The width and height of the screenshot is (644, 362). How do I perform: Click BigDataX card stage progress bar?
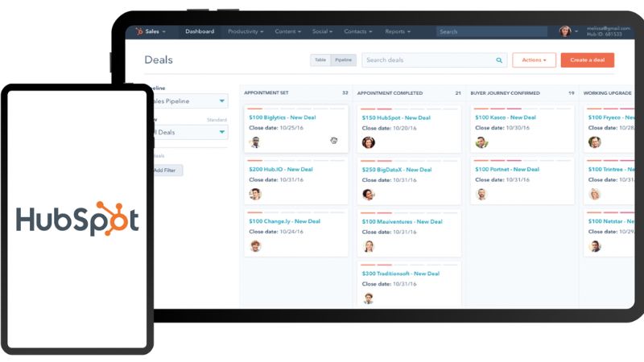(409, 161)
